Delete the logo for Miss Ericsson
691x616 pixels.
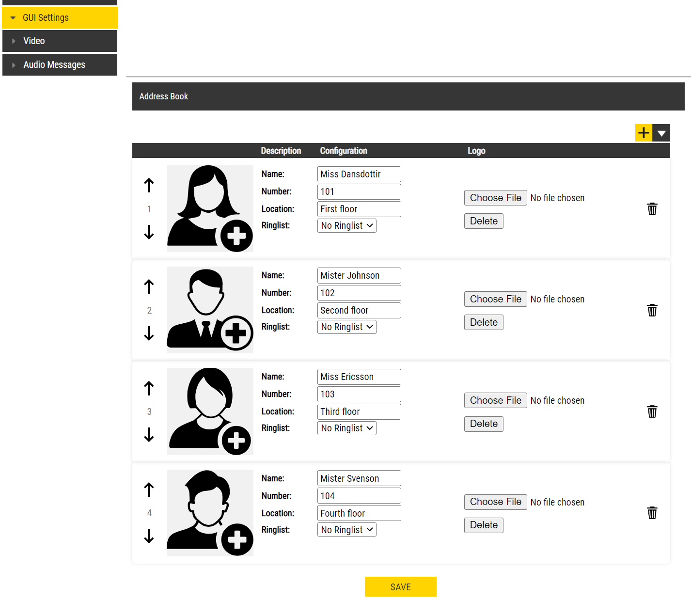(484, 424)
